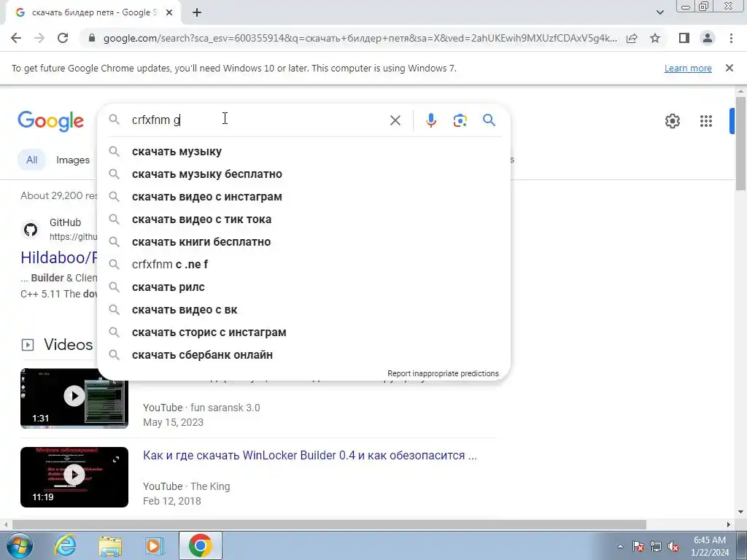This screenshot has height=560, width=747.
Task: Switch to the Images tab
Action: (x=73, y=160)
